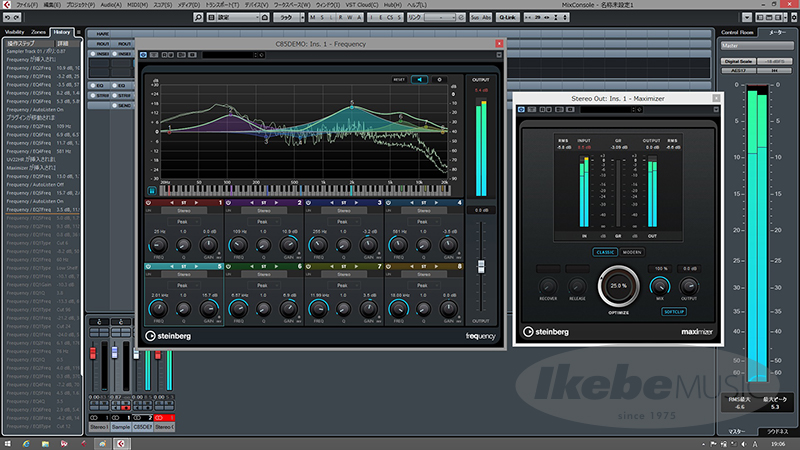
Task: Enable Modern mode in Maximizer
Action: 632,251
